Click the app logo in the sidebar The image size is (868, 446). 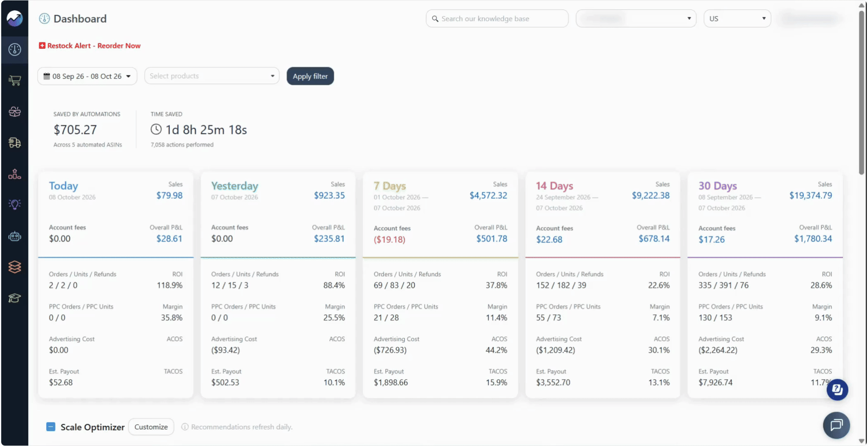pyautogui.click(x=14, y=19)
